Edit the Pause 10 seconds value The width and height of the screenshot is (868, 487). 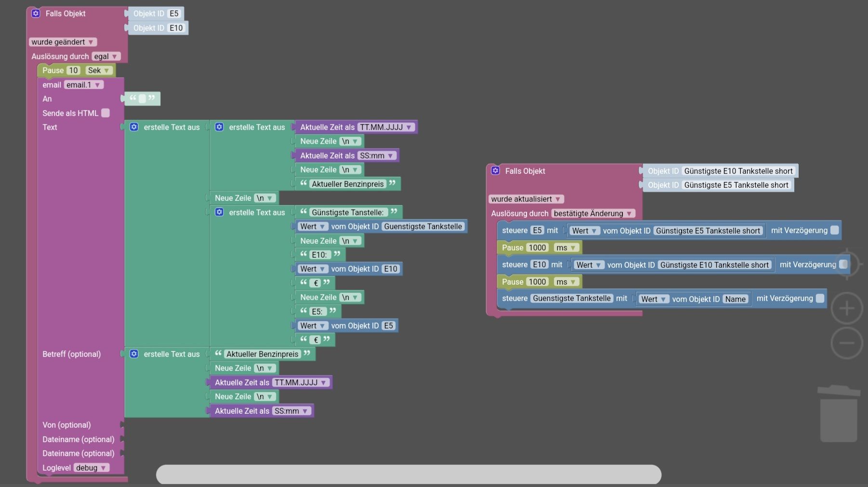pos(73,70)
